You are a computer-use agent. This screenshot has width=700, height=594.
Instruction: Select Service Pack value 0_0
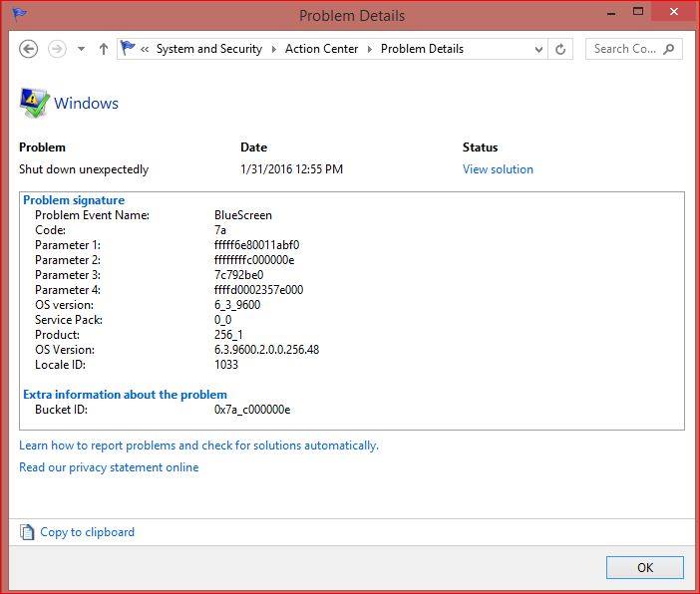(x=222, y=320)
